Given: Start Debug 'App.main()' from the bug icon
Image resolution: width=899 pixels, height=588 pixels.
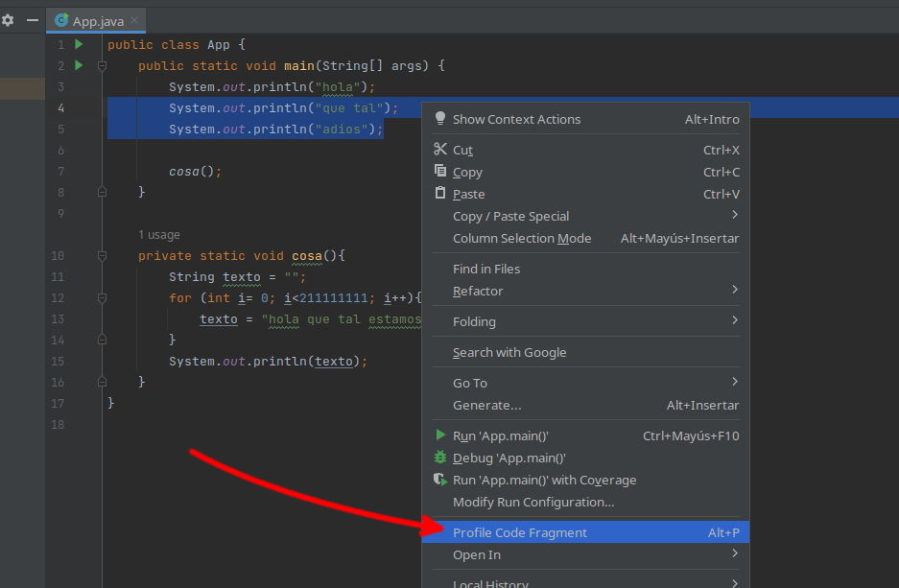Looking at the screenshot, I should click(509, 458).
